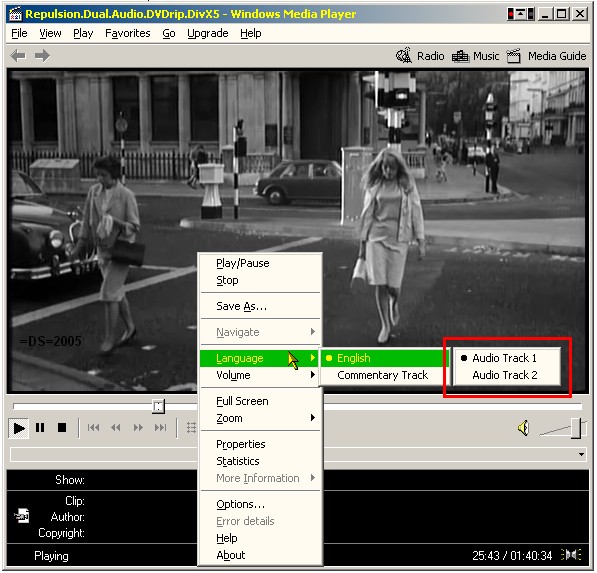This screenshot has width=597, height=573.
Task: Stop playback using the square stop icon
Action: 62,428
